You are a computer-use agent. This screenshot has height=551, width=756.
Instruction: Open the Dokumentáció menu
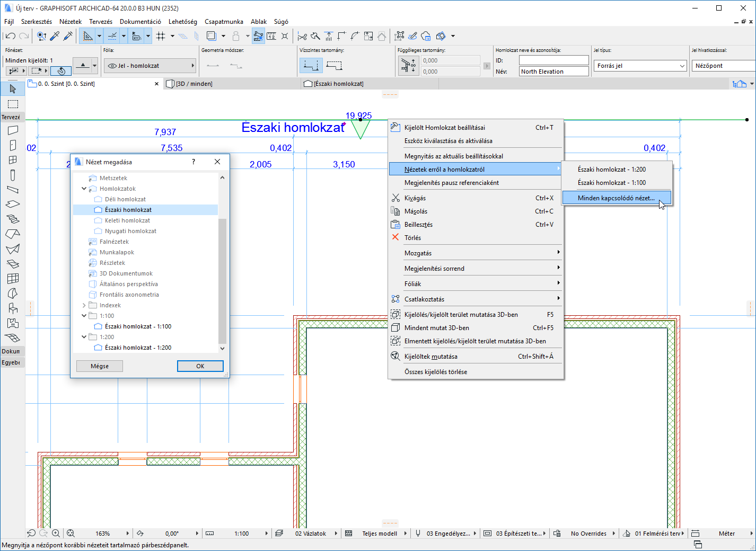click(140, 22)
